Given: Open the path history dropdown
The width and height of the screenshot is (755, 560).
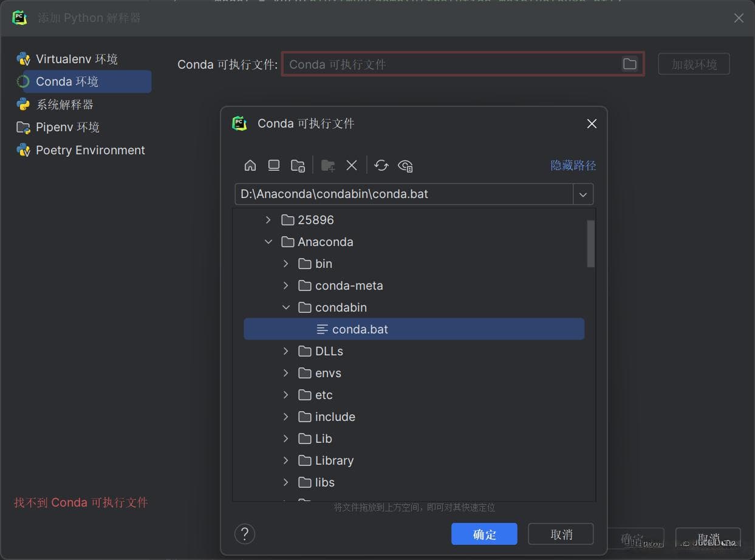Looking at the screenshot, I should pyautogui.click(x=583, y=194).
